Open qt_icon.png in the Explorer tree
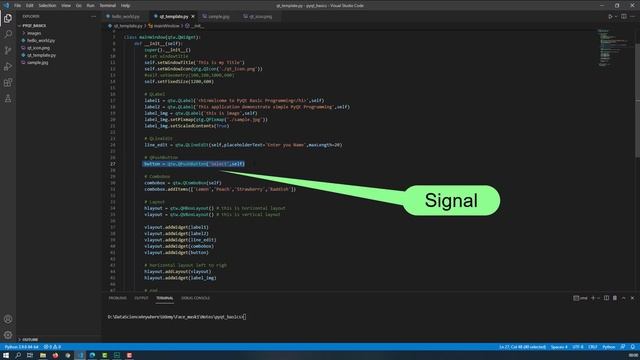Viewport: 640px width, 360px height. click(38, 48)
